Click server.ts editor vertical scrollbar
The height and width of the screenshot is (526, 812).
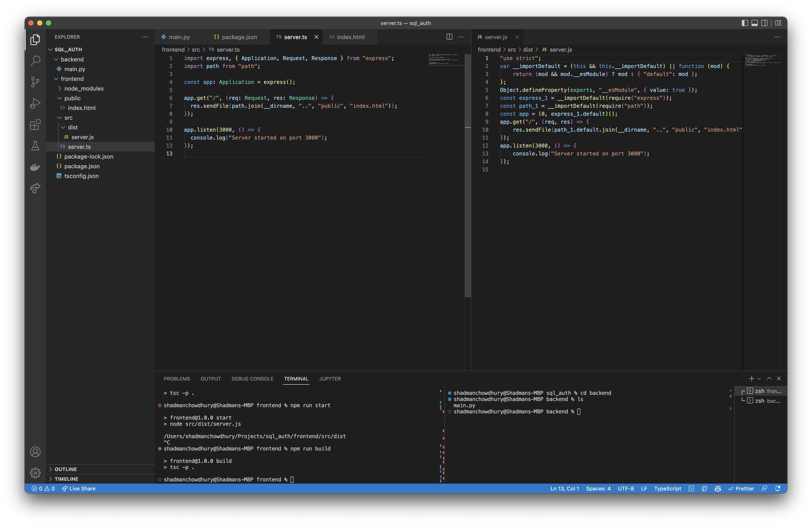click(468, 176)
